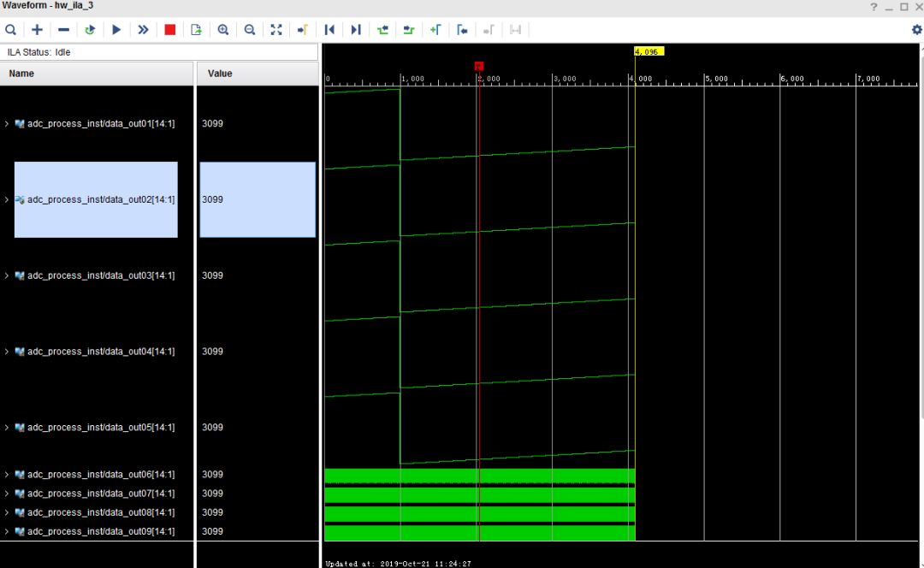Expand data_out04[14:1] bus
Screen dimensions: 924x568
(x=7, y=352)
